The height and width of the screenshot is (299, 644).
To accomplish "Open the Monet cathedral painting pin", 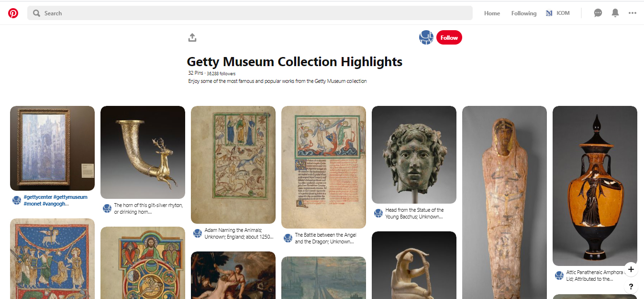I will [x=52, y=148].
